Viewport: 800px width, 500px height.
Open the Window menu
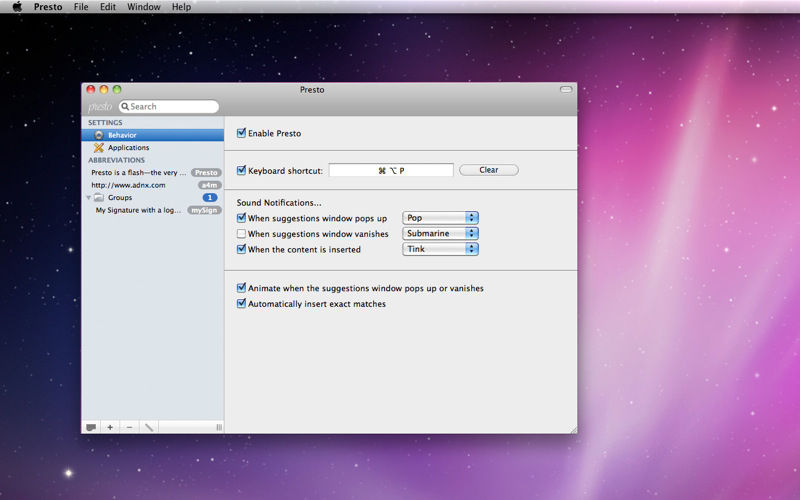click(143, 7)
